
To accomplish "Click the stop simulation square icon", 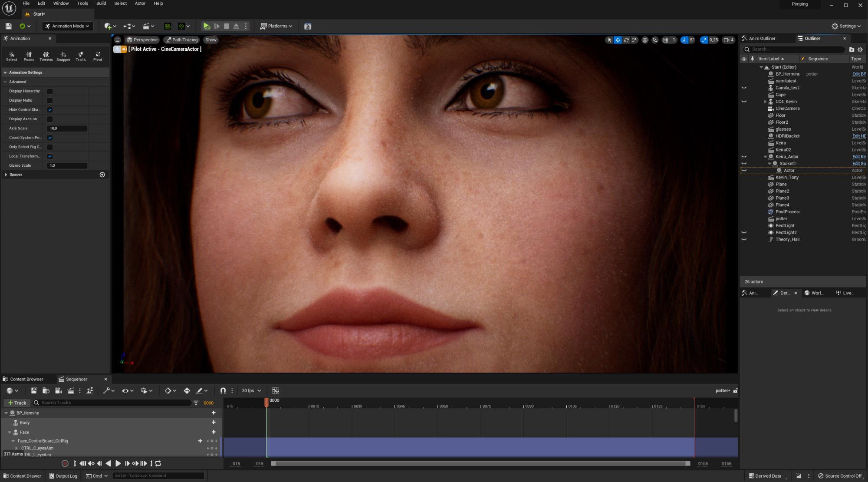I will pos(227,26).
